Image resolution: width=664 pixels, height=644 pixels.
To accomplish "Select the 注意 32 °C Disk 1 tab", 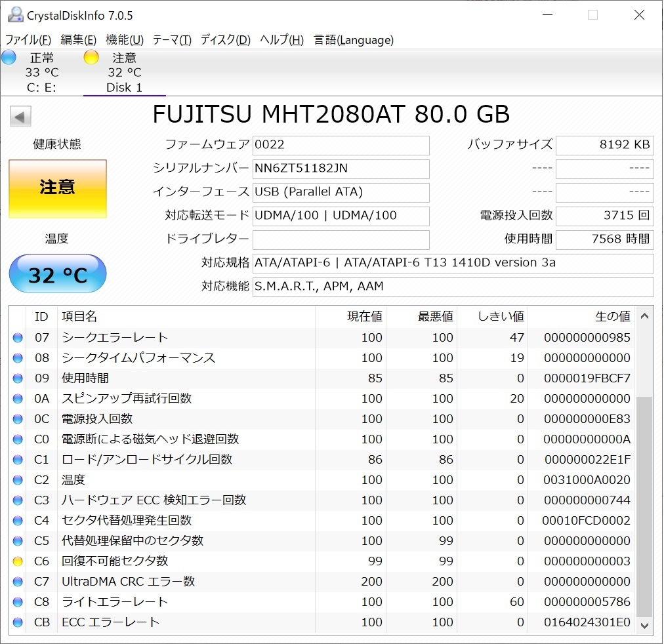I will tap(124, 72).
